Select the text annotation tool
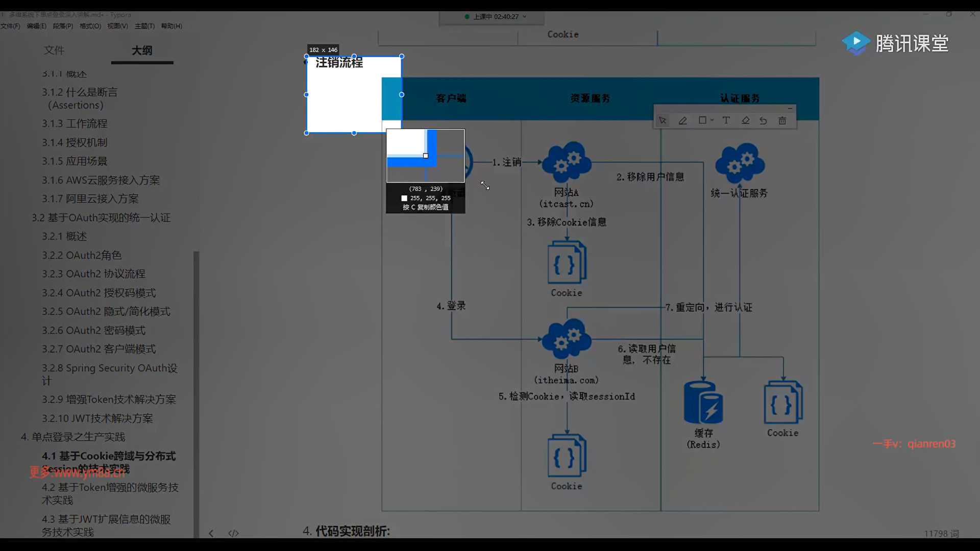980x551 pixels. 726,120
